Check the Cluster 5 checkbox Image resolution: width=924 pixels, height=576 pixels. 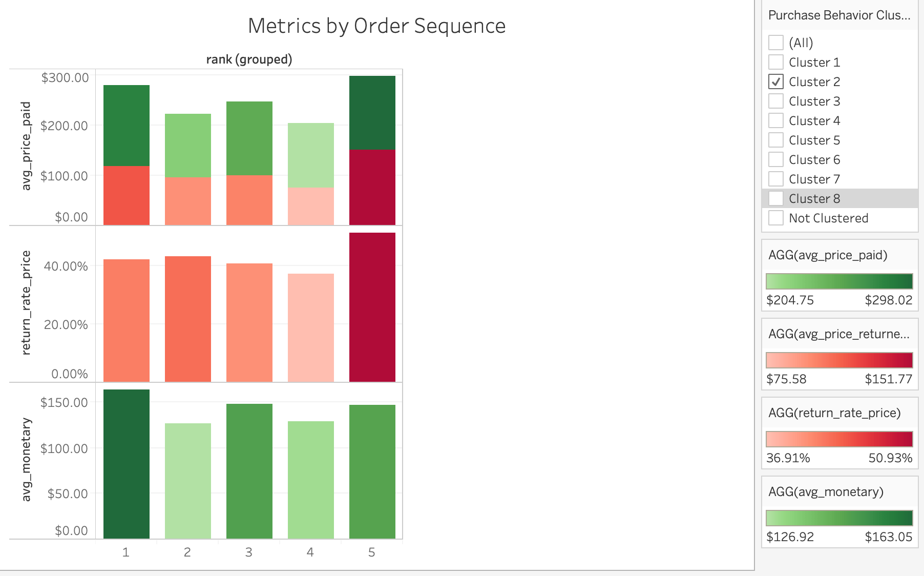(x=775, y=140)
